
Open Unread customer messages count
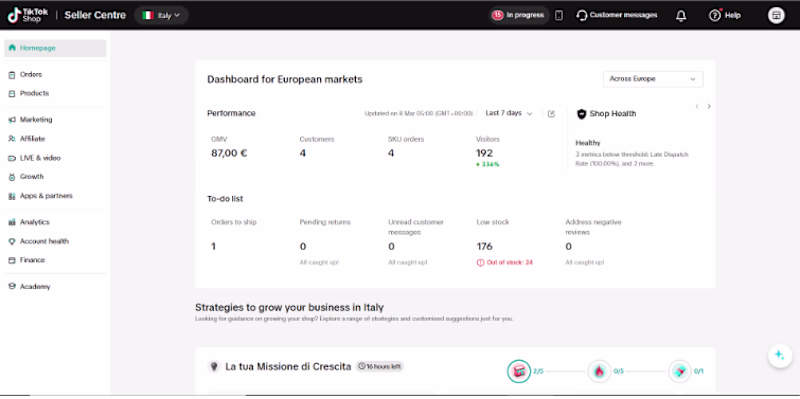(391, 247)
